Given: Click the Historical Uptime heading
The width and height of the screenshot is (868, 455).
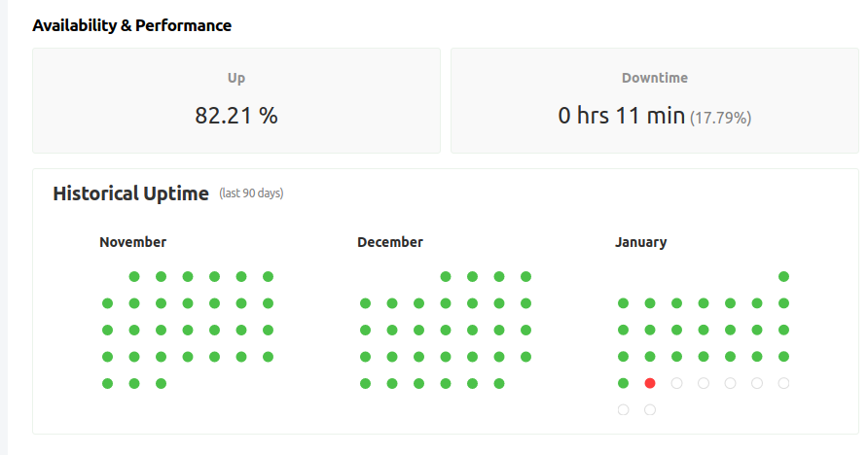Looking at the screenshot, I should [130, 193].
